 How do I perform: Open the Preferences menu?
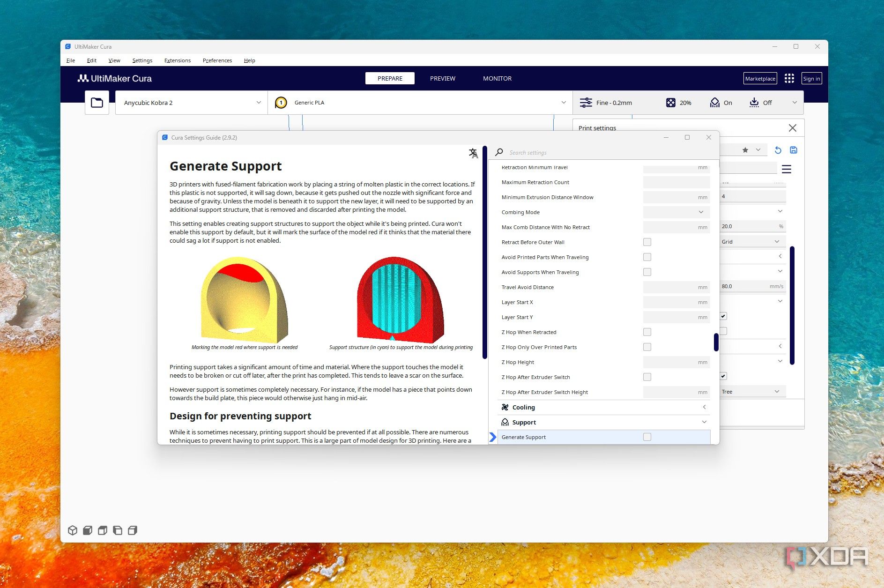[x=217, y=60]
